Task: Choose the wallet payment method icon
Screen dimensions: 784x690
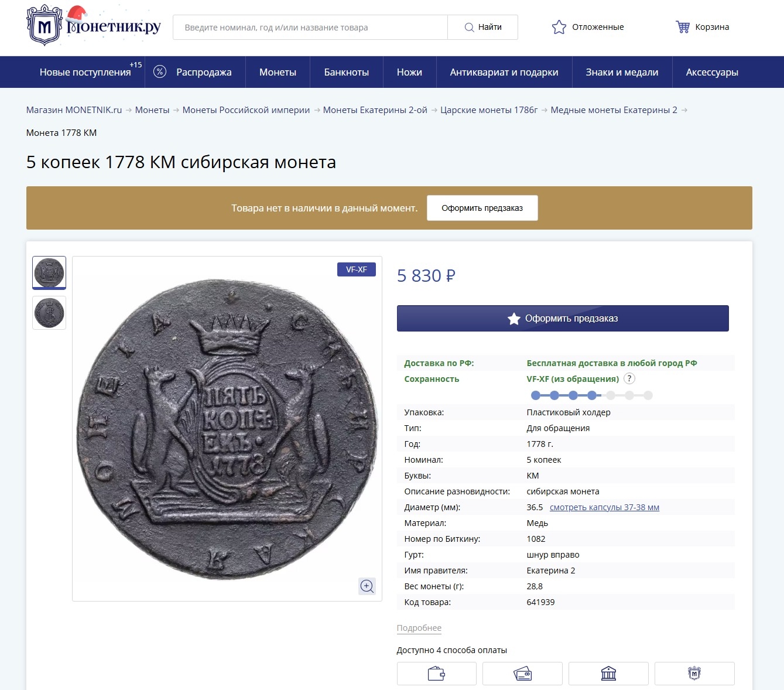Action: coord(436,674)
